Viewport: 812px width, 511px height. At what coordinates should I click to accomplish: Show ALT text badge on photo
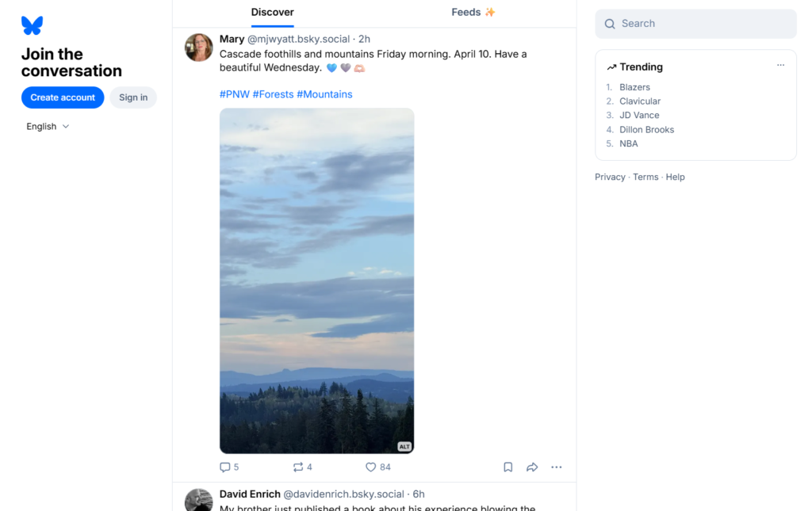coord(404,447)
